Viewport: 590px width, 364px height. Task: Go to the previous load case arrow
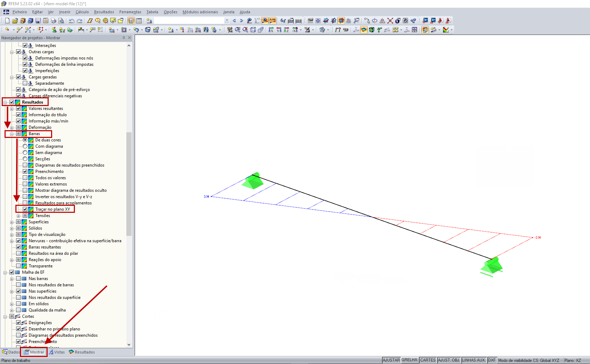(234, 21)
